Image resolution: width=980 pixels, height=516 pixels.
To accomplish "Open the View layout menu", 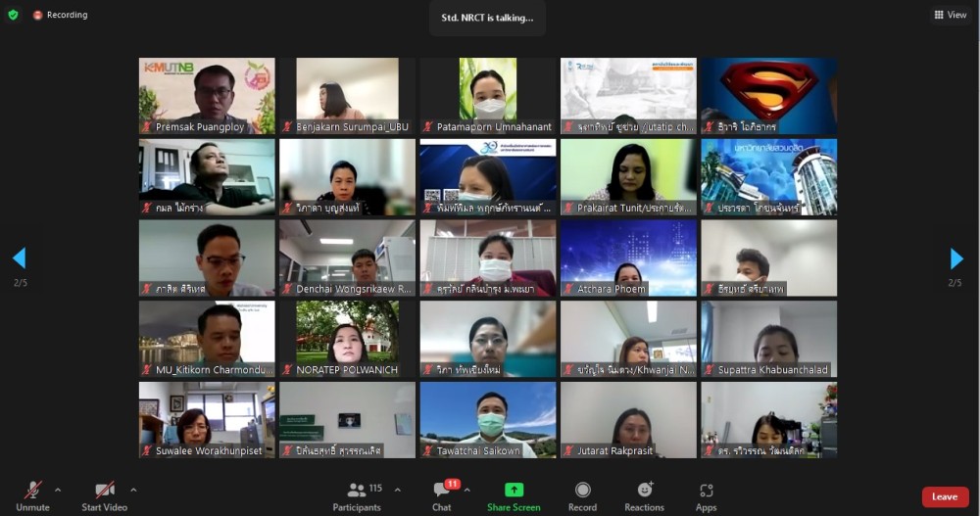I will [x=950, y=15].
